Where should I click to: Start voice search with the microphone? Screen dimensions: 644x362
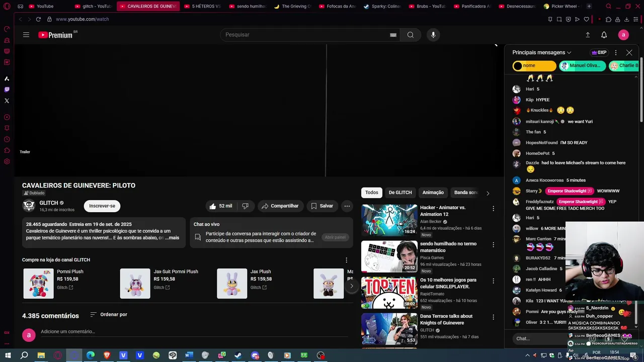click(433, 35)
